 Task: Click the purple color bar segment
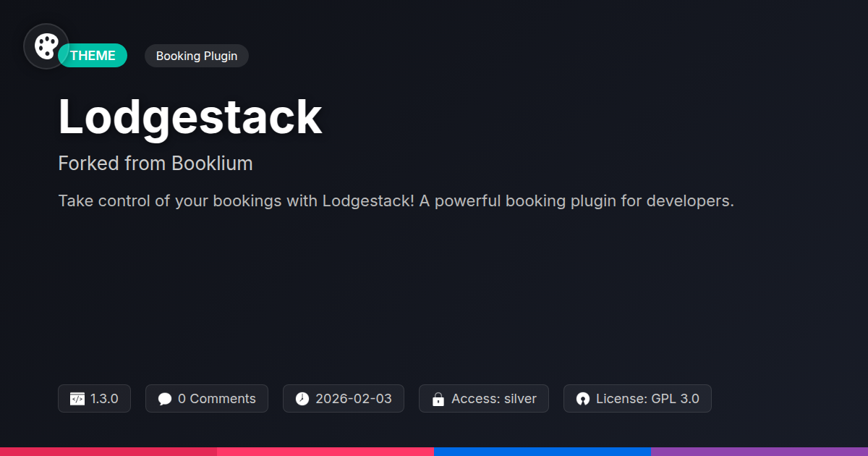[759, 452]
